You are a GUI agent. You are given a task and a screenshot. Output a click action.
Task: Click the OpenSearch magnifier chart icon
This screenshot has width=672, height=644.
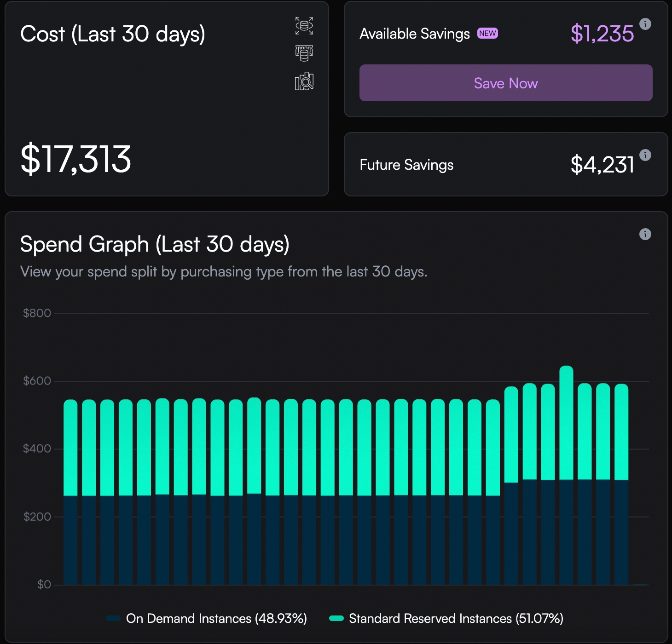tap(304, 81)
